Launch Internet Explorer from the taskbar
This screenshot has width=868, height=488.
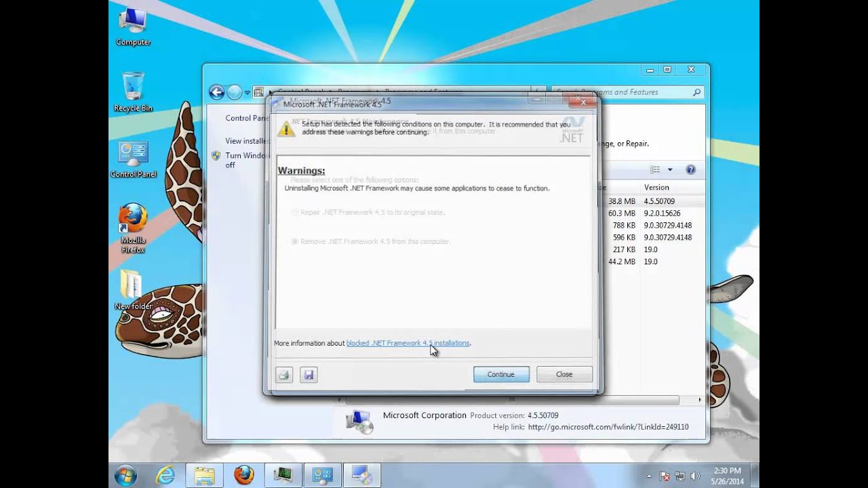click(x=165, y=475)
